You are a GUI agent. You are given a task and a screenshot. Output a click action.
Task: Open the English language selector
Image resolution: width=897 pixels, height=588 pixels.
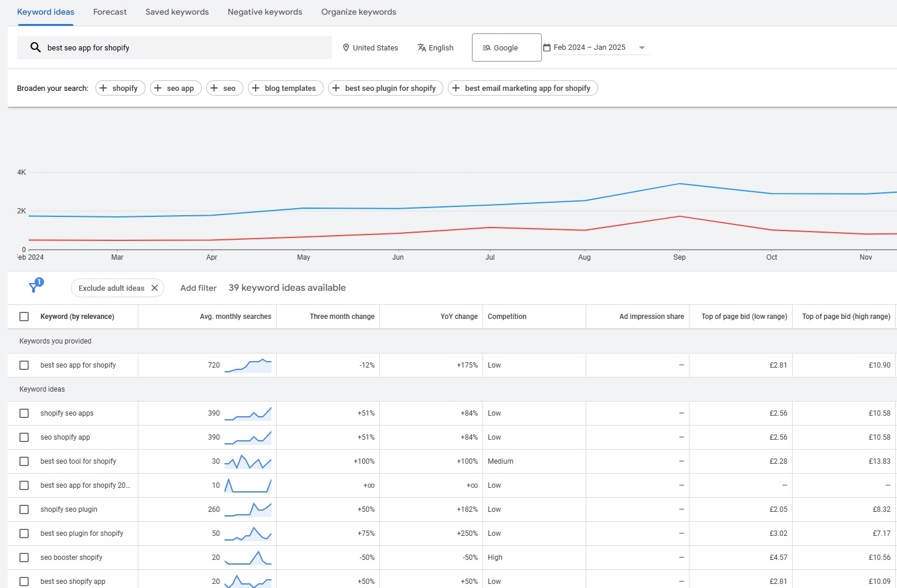coord(436,47)
